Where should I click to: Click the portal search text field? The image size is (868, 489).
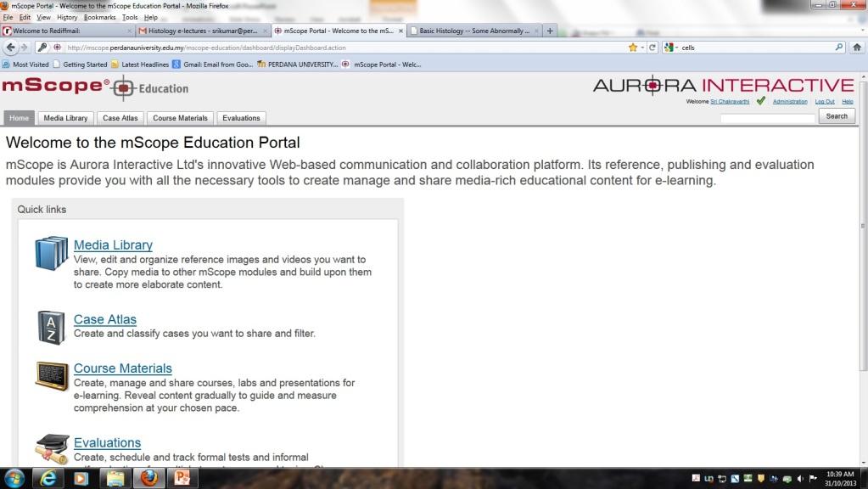[768, 117]
